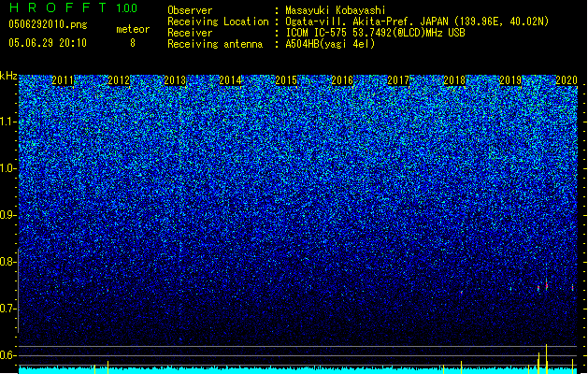588x374 pixels.
Task: Click the 2013 time axis marker
Action: point(175,79)
